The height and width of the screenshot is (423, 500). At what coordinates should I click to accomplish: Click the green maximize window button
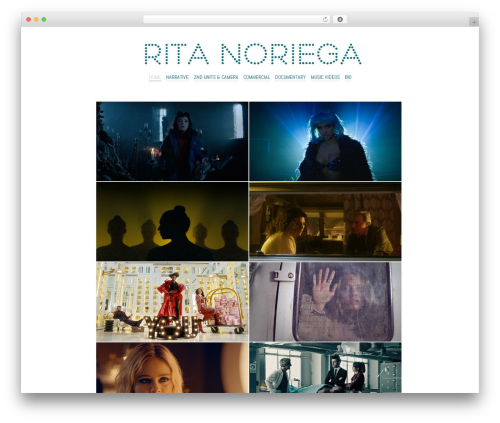click(x=44, y=19)
